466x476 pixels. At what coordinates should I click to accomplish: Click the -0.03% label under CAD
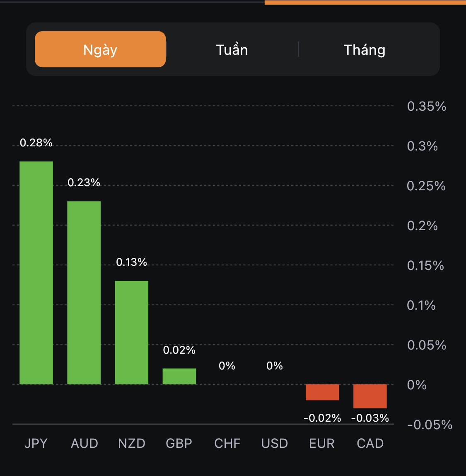click(x=370, y=418)
